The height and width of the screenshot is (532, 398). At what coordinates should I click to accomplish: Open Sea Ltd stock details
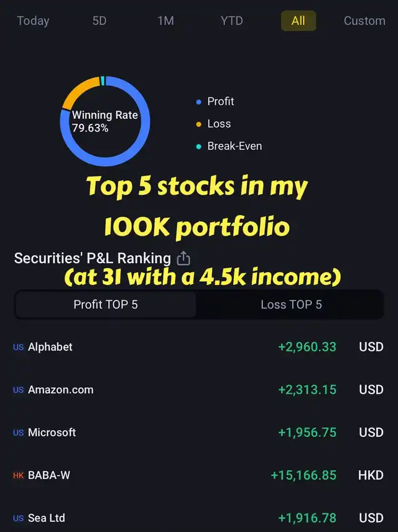[199, 518]
